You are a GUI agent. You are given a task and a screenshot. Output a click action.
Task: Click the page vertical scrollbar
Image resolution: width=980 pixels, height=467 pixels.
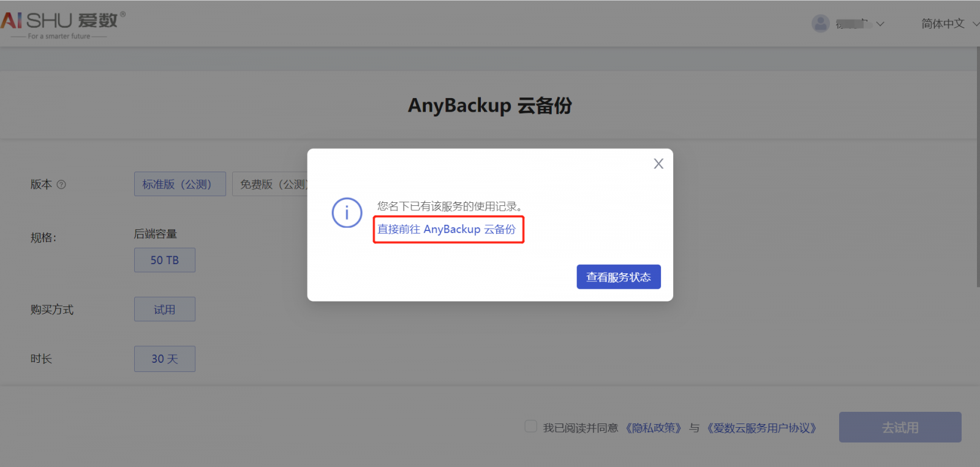tap(977, 167)
